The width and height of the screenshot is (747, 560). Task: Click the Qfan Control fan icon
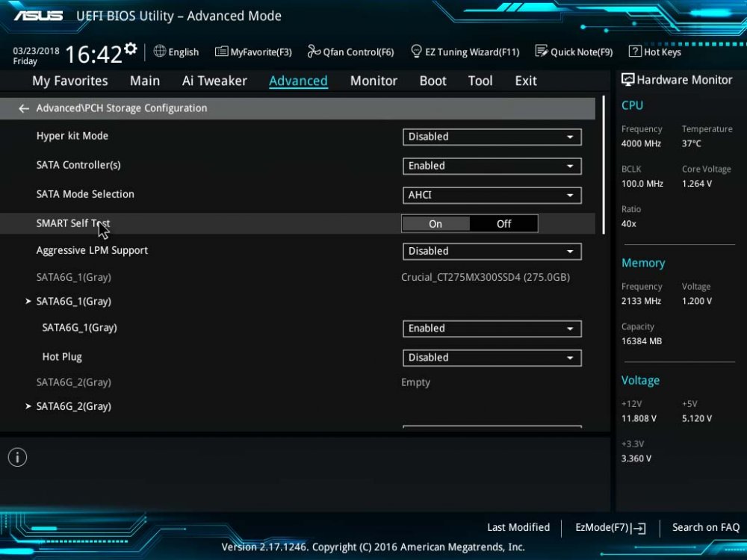(x=314, y=51)
